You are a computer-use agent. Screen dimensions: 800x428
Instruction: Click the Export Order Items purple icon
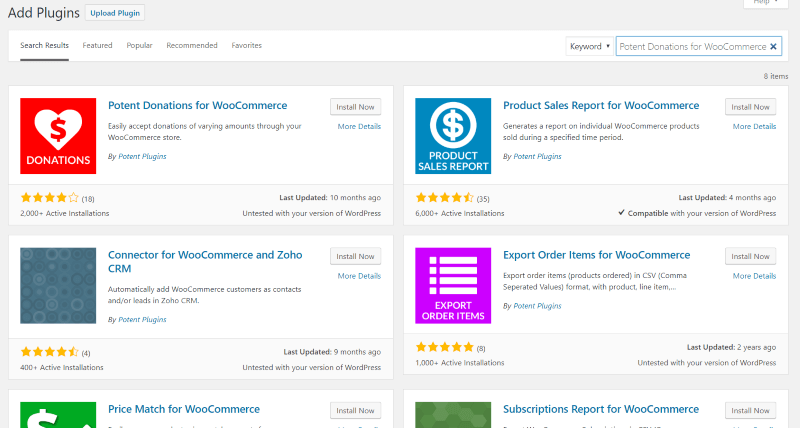click(453, 286)
